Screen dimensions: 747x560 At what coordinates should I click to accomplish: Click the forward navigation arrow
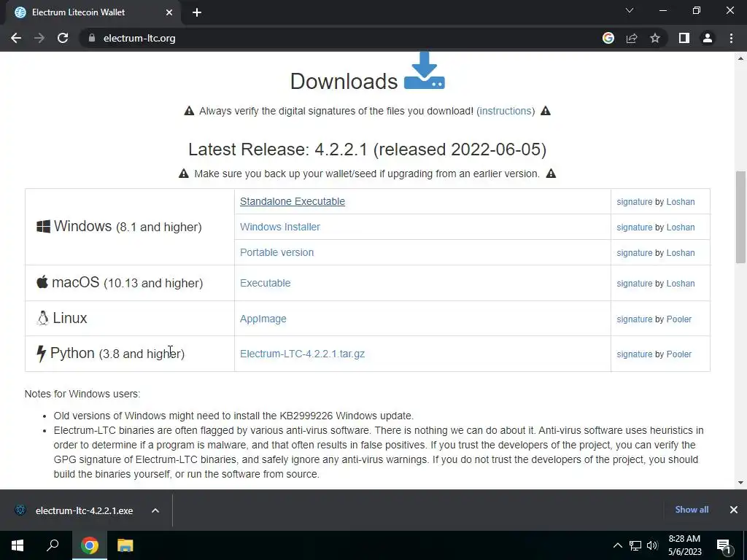click(x=39, y=38)
